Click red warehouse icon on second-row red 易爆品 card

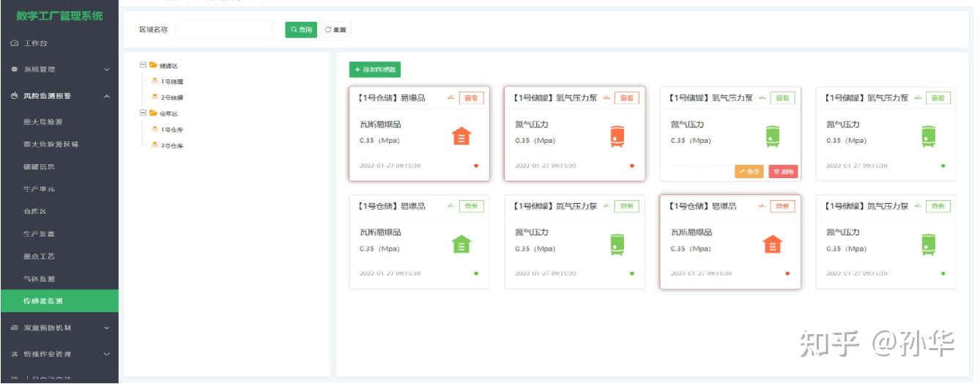pyautogui.click(x=773, y=244)
